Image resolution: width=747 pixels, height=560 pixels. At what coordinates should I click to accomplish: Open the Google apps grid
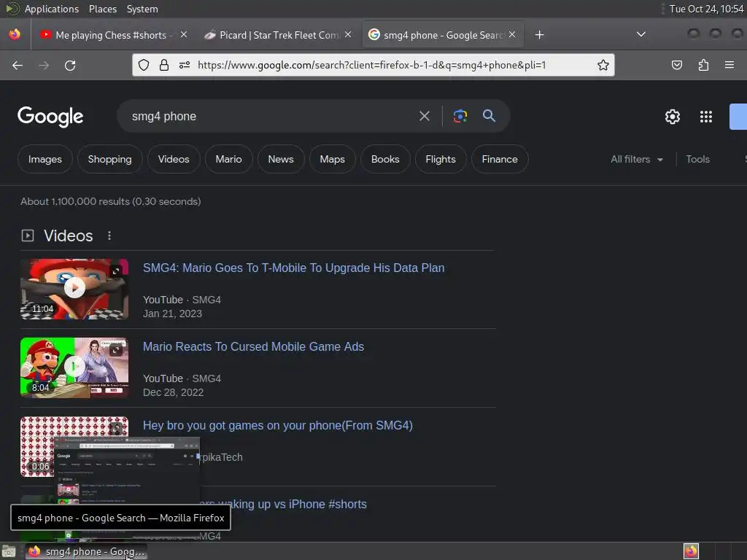pos(705,117)
